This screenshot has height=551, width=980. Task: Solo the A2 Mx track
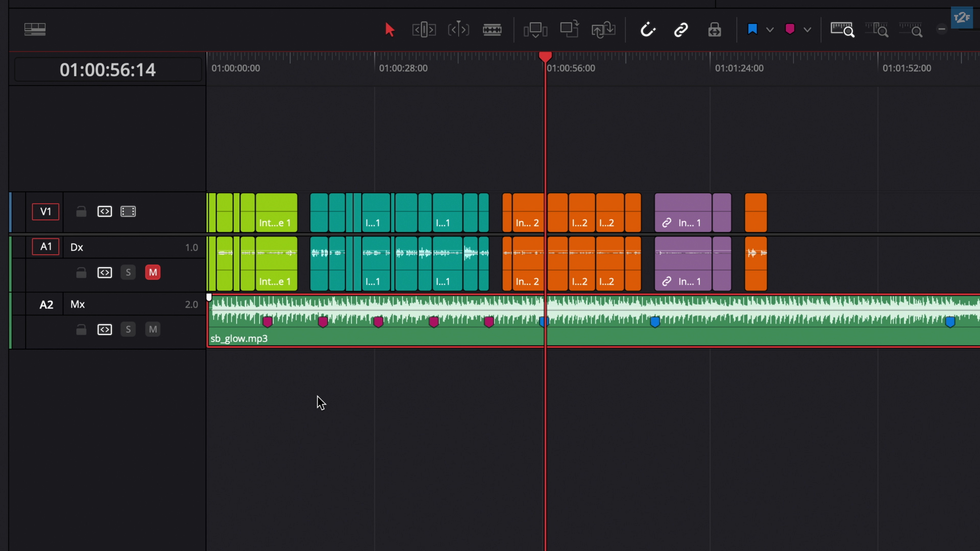point(128,329)
